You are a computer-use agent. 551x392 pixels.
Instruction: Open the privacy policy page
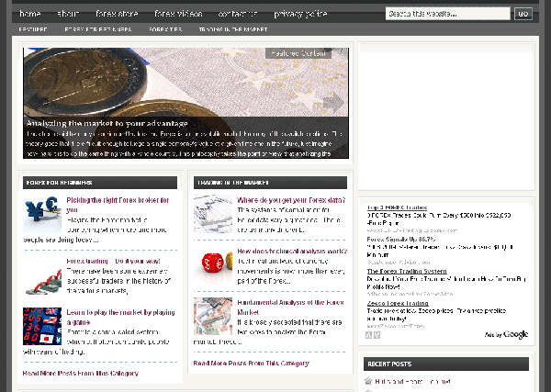300,14
